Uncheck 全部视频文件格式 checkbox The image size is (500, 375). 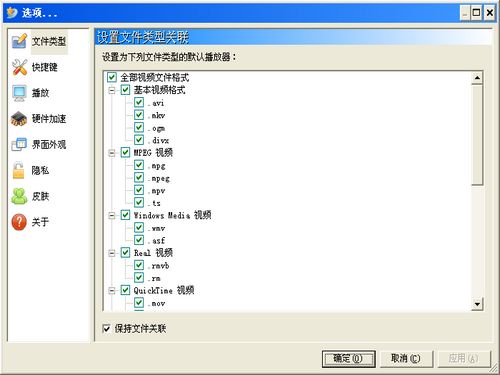(112, 78)
